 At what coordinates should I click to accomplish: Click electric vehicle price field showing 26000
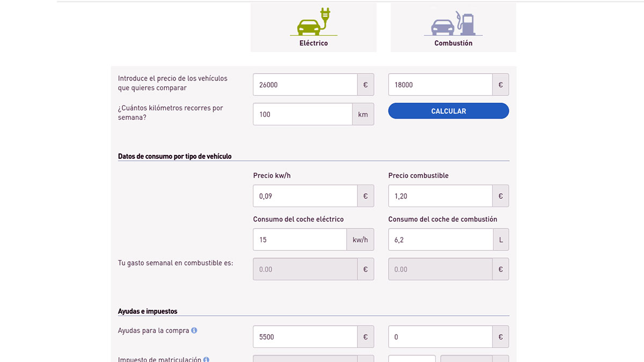coord(305,85)
